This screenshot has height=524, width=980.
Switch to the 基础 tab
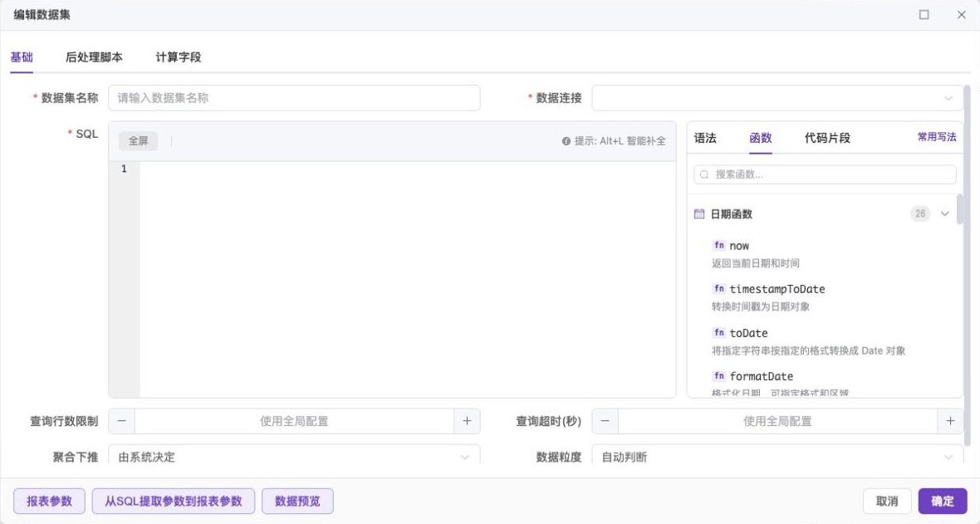tap(22, 57)
